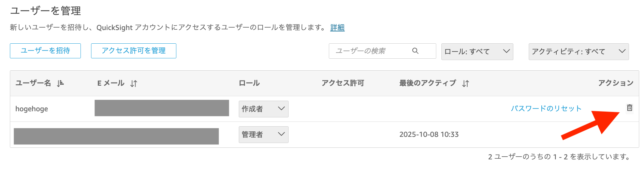Click the ユーザーを招待 button
The width and height of the screenshot is (644, 172).
(x=45, y=51)
